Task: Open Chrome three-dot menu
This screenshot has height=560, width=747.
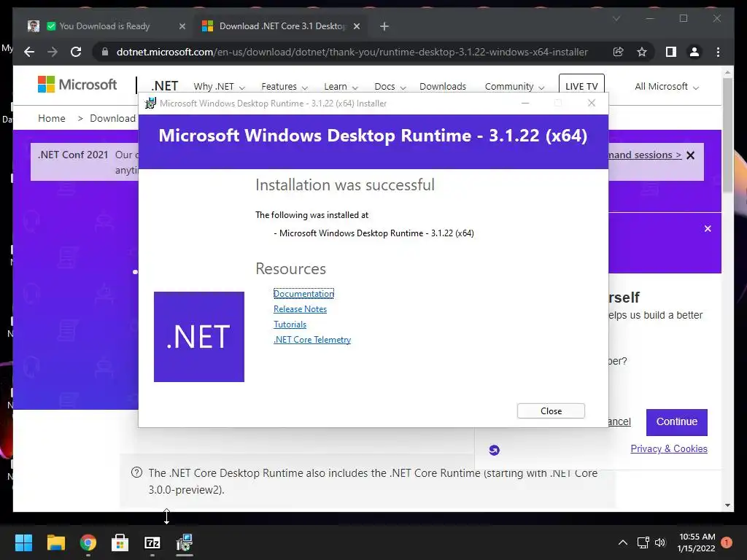Action: 718,52
